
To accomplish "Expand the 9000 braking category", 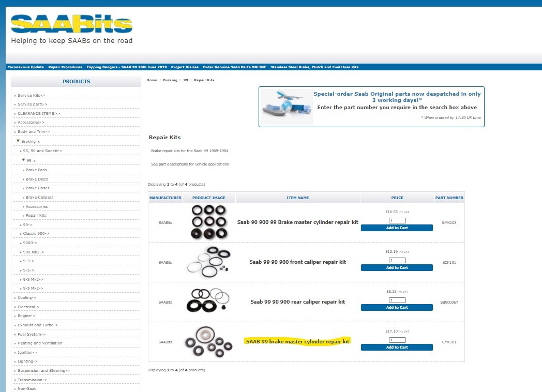I will (x=30, y=243).
